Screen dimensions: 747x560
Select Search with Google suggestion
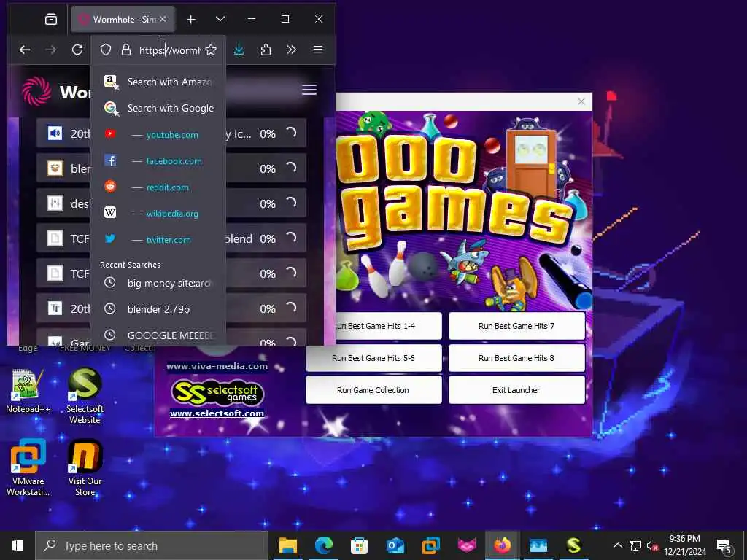158,108
